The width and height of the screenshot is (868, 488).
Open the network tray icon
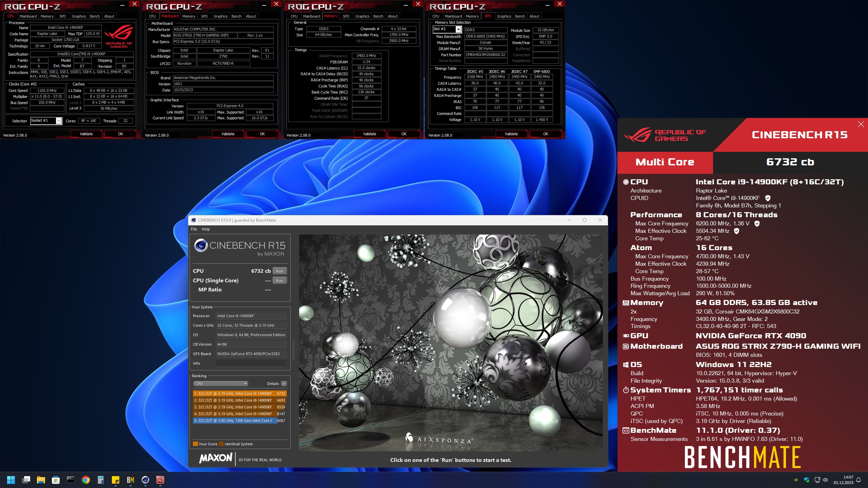click(817, 480)
